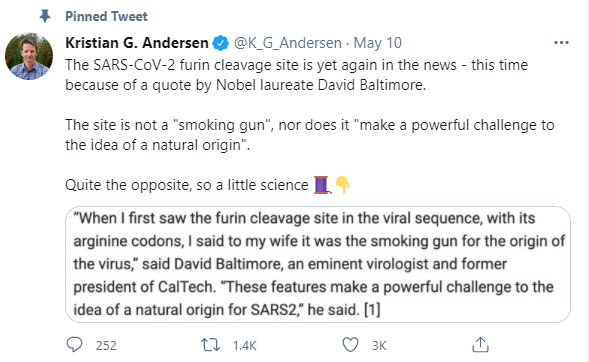
Task: Click the reply speech bubble icon
Action: 74,344
